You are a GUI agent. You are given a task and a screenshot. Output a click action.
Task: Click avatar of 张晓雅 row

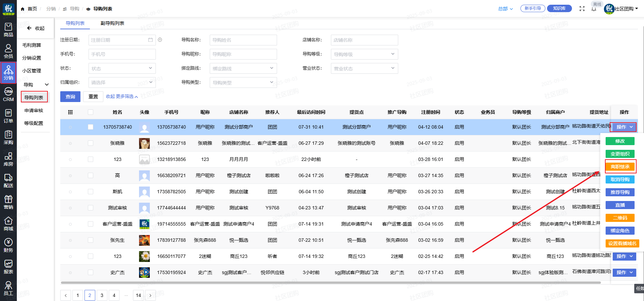[144, 143]
